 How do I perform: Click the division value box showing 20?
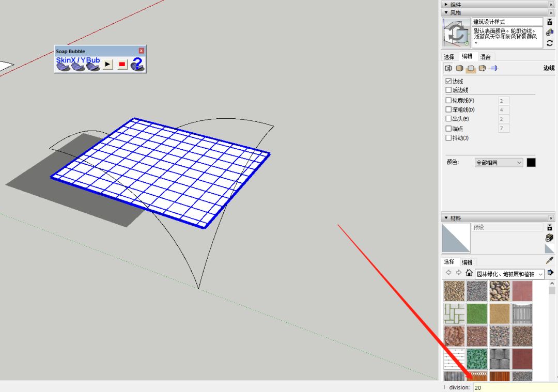[515, 387]
